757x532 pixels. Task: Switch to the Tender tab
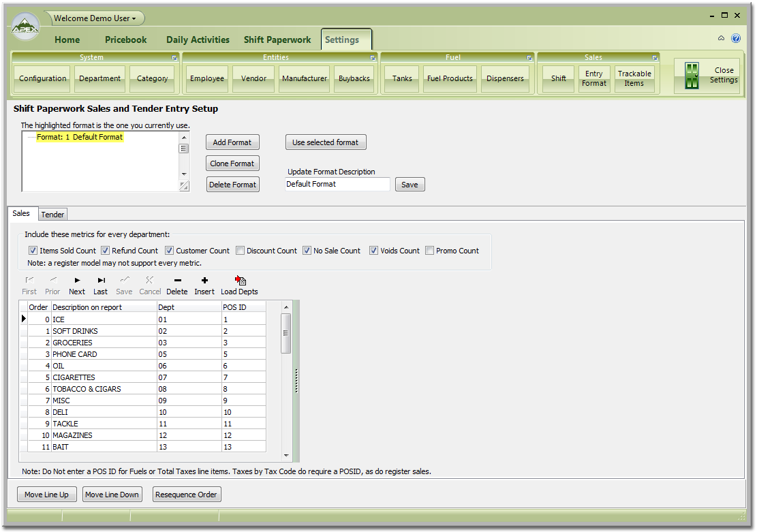coord(52,214)
